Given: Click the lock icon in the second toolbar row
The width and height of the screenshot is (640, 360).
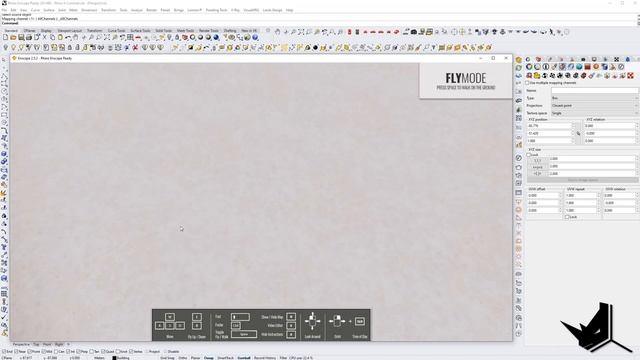Looking at the screenshot, I should [x=69, y=48].
